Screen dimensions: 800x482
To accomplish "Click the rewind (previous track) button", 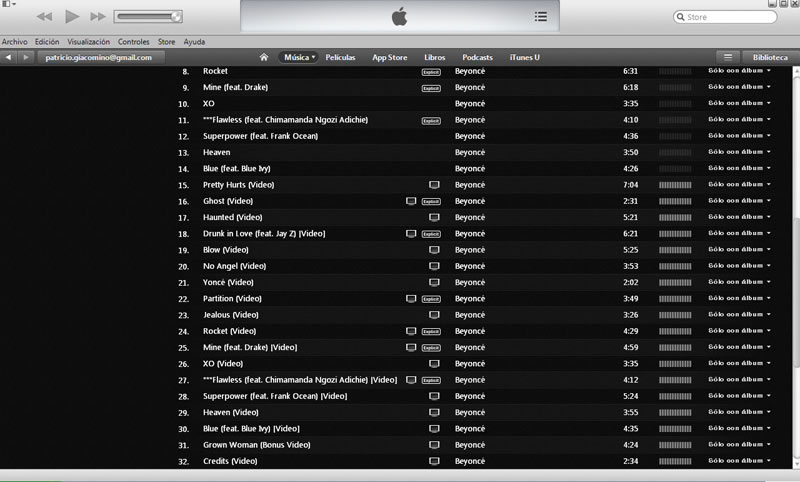I will click(x=44, y=17).
